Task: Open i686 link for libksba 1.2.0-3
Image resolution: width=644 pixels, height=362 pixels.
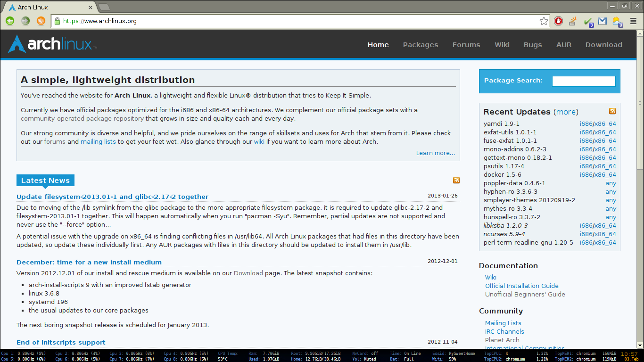Action: coord(586,226)
